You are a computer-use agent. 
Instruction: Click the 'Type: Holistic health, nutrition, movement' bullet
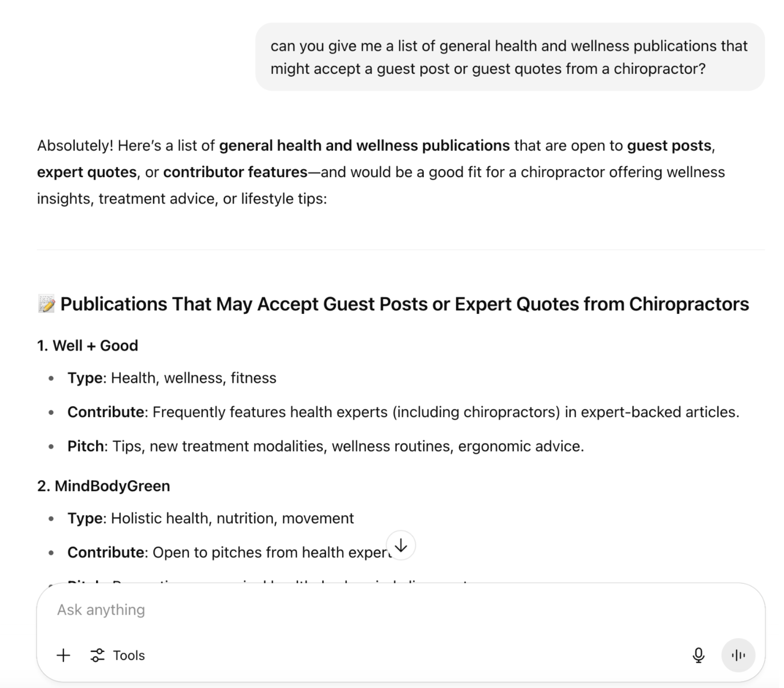pyautogui.click(x=210, y=518)
